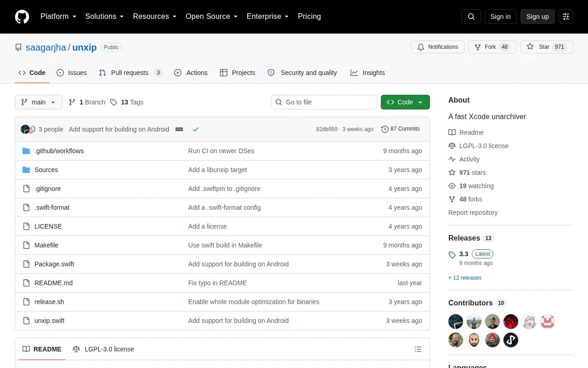Expand the Platform menu
The width and height of the screenshot is (588, 368).
pos(58,17)
